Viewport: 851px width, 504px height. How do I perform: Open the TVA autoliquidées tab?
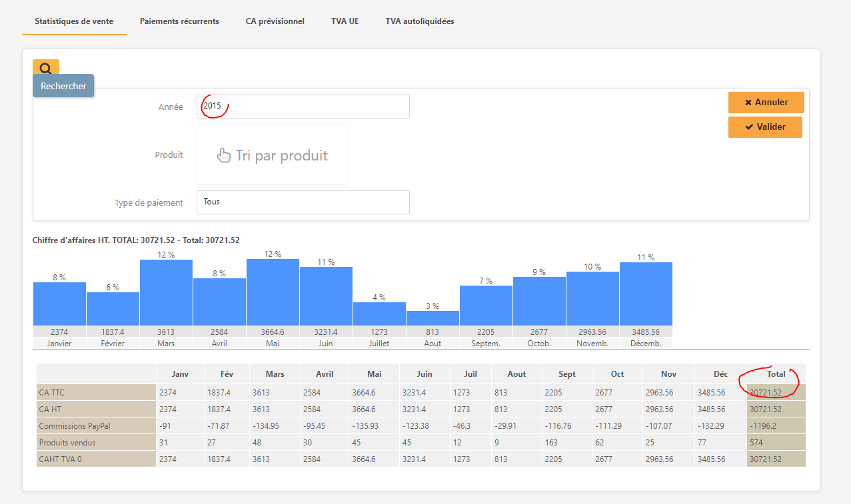click(x=419, y=21)
